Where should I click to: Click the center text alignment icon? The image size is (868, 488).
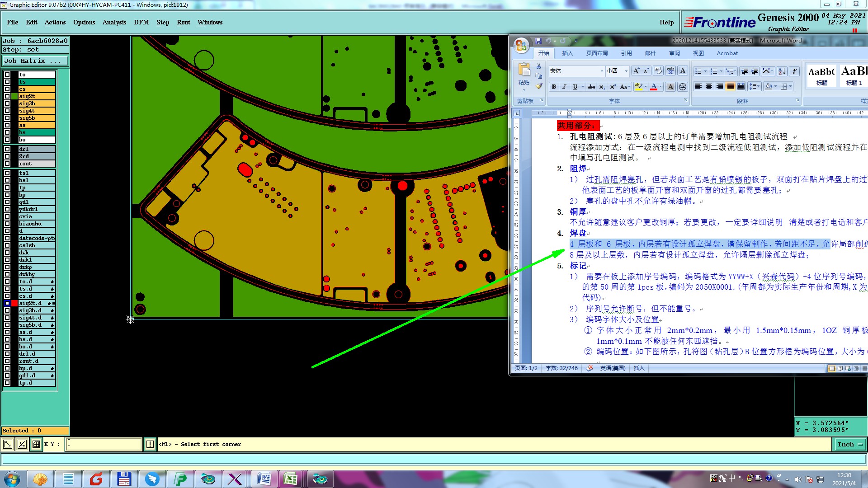(x=709, y=86)
